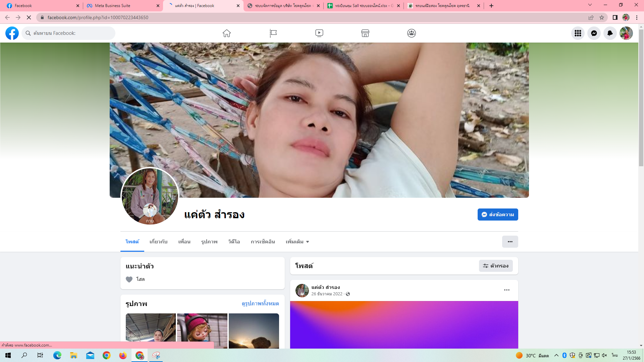Bookmark this page with star icon
The height and width of the screenshot is (362, 644).
click(x=602, y=17)
